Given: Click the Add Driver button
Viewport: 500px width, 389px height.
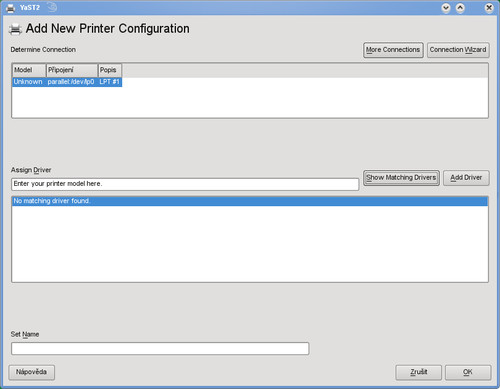Looking at the screenshot, I should pos(466,178).
